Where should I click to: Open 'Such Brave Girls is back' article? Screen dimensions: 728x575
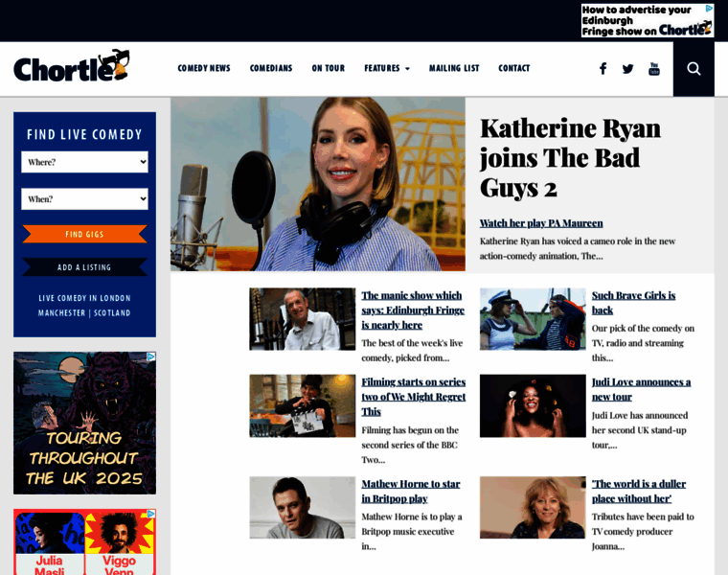pyautogui.click(x=633, y=303)
